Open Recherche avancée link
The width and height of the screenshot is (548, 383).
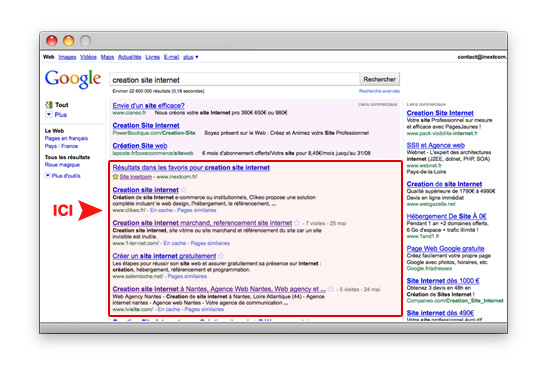click(x=379, y=91)
